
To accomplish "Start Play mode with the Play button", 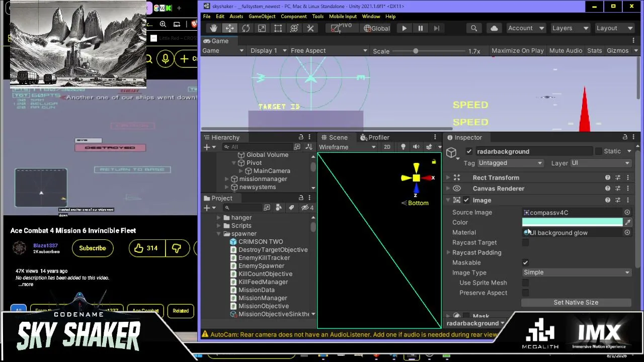I will pos(404,28).
